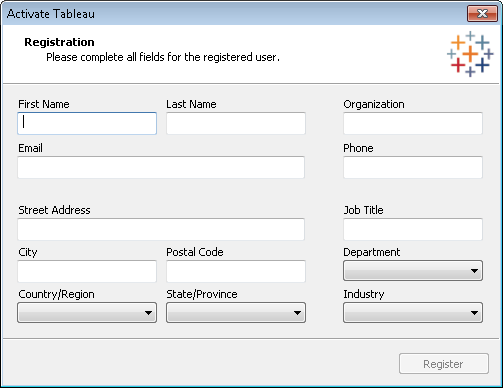Select the Postal Code field
Screen dimensions: 503x388
pyautogui.click(x=236, y=271)
